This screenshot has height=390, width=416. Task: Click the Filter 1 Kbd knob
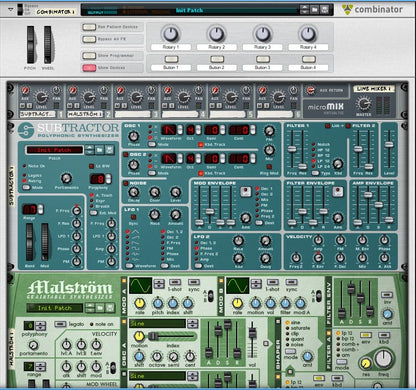tap(338, 164)
